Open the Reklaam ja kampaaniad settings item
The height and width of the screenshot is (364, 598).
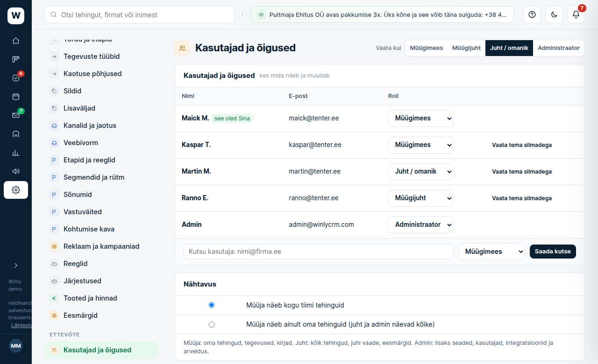tap(102, 246)
